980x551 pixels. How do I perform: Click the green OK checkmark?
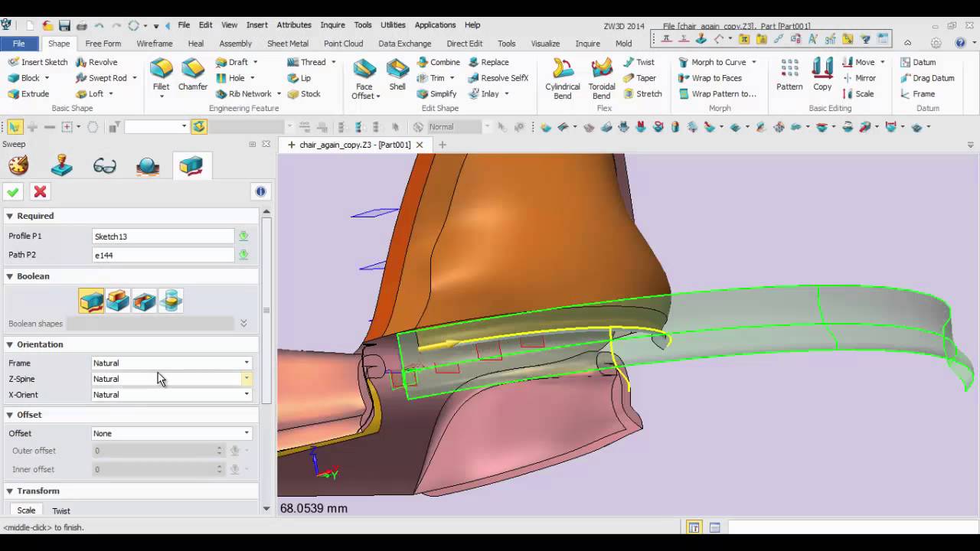(x=13, y=192)
